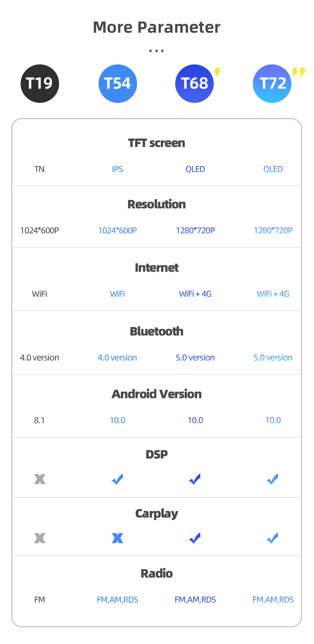Click the blue X under Carplay
This screenshot has height=644, width=314.
coord(117,538)
